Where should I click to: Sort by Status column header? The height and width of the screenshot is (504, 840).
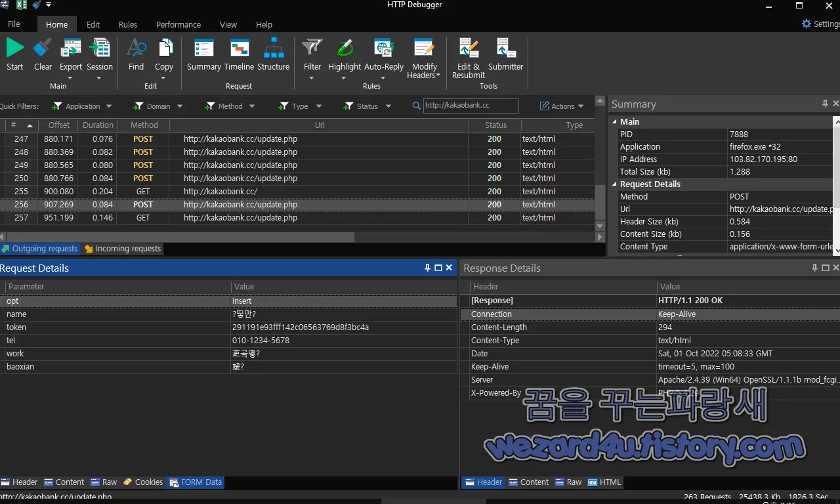tap(495, 125)
